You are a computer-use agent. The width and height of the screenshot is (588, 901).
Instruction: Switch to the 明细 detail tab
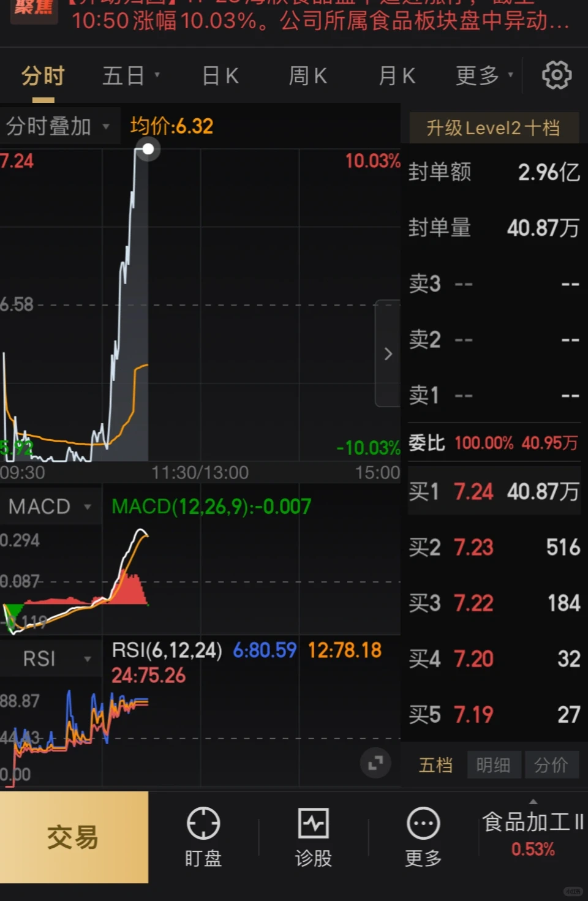[x=494, y=764]
